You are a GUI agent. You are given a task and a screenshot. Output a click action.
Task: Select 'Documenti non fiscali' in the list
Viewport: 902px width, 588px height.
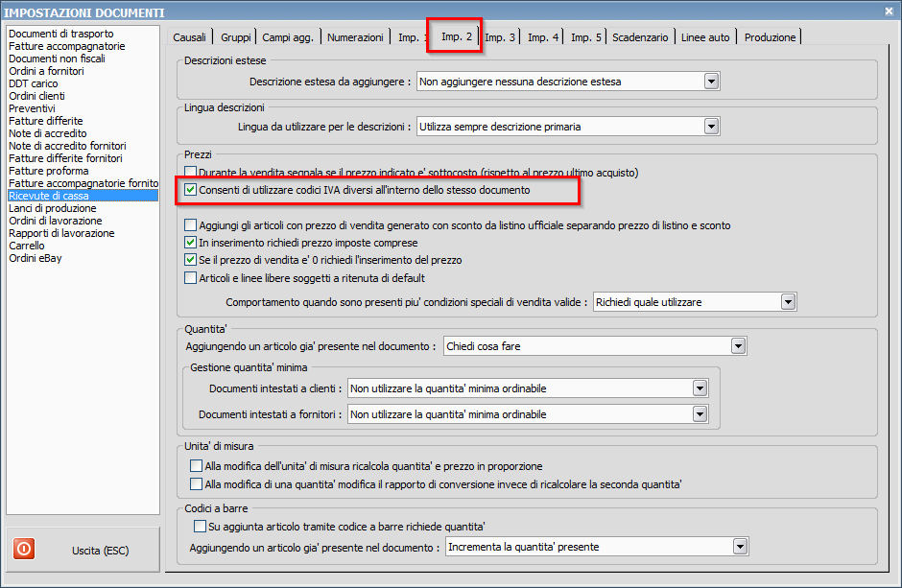click(57, 59)
